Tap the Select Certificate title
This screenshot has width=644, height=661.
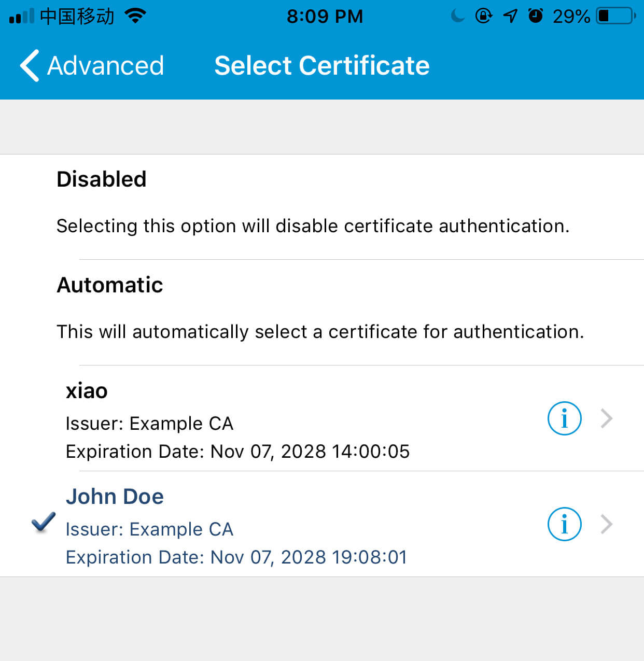pyautogui.click(x=322, y=66)
